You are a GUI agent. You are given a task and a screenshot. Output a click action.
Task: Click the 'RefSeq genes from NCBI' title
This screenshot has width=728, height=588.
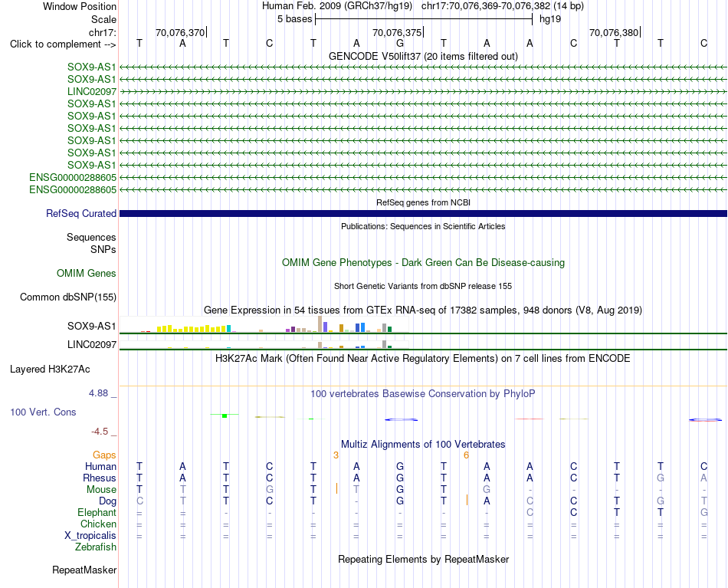point(423,202)
